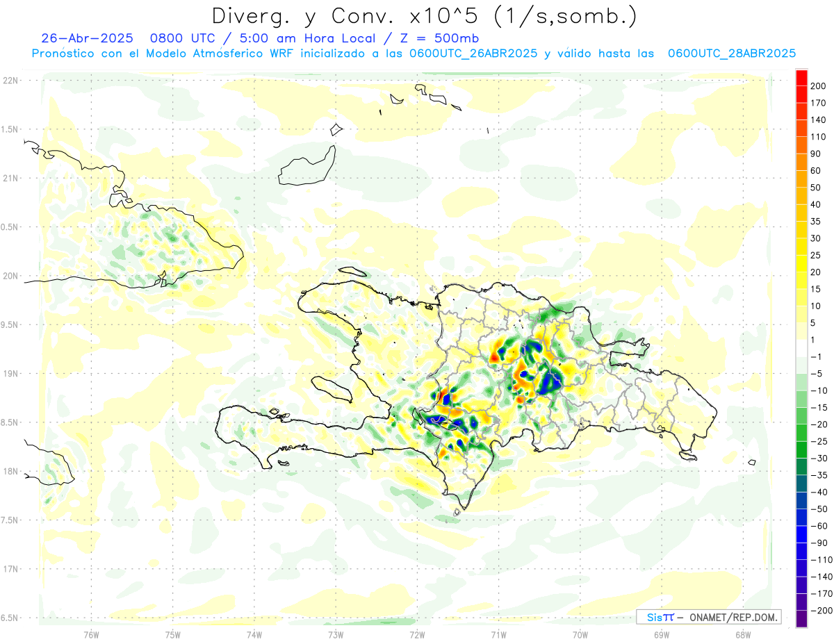The image size is (834, 644).
Task: Click the '-110' color bar label
Action: (x=821, y=560)
